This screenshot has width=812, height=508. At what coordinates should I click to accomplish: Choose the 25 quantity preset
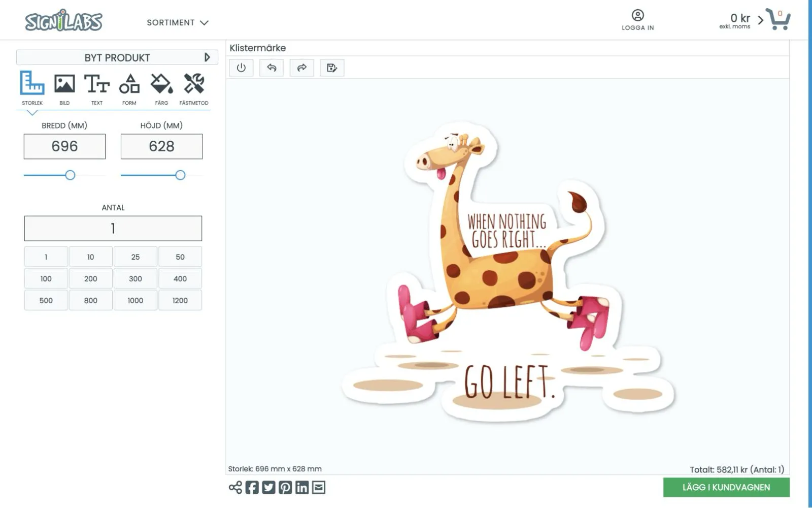136,257
